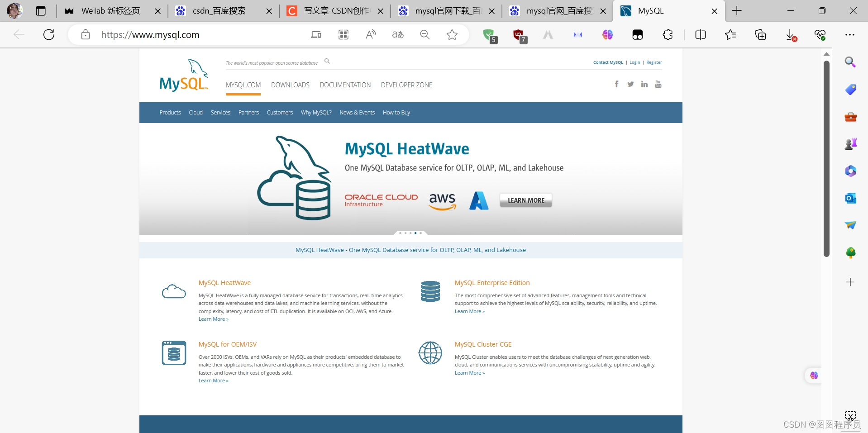Viewport: 868px width, 433px height.
Task: Click the MySQL site search magnifier
Action: pyautogui.click(x=327, y=61)
